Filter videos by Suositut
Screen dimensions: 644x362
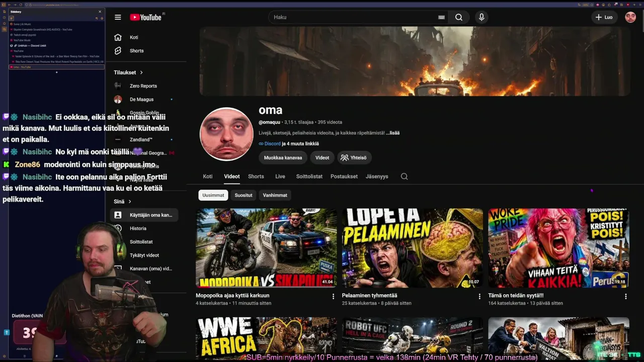pos(244,195)
